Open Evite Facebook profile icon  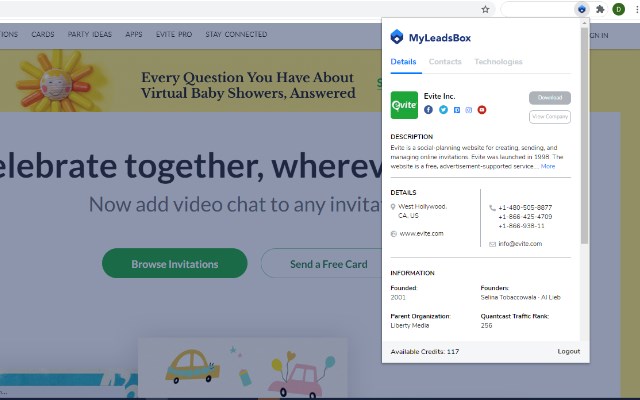coord(428,110)
